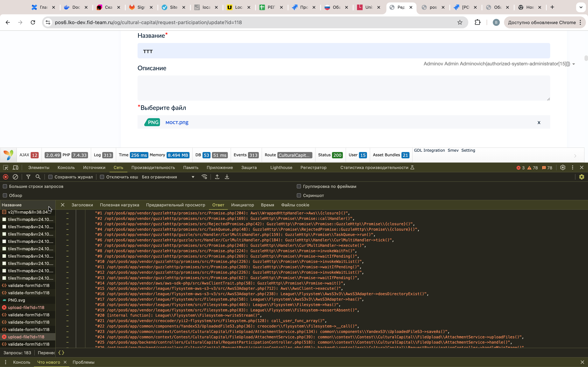Screen dimensions: 588x367
Task: Toggle device toolbar icon in DevTools
Action: tap(15, 167)
